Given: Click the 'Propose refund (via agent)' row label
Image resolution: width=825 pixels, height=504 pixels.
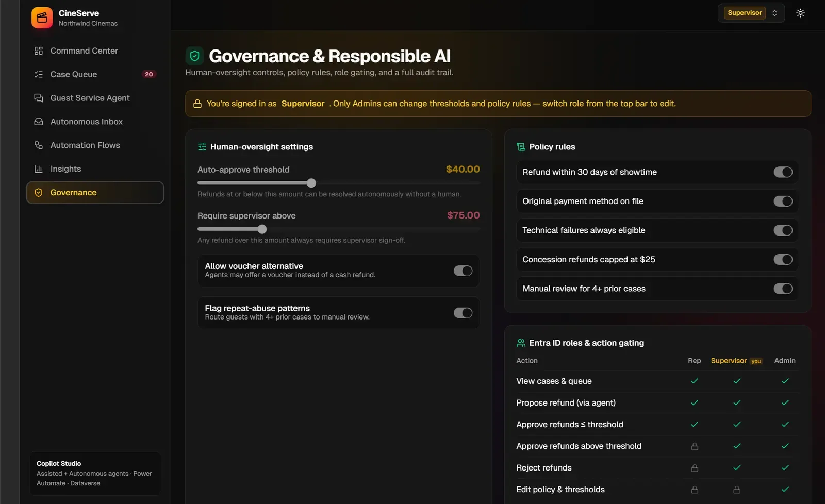Looking at the screenshot, I should coord(566,403).
